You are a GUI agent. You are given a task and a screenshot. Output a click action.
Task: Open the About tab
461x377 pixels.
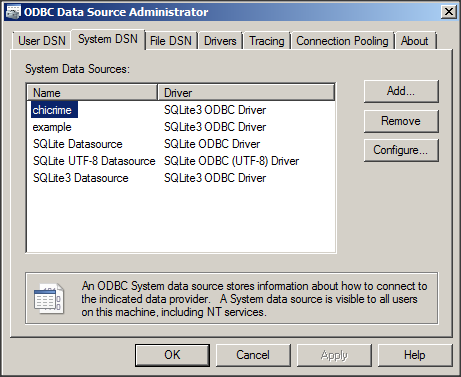415,41
